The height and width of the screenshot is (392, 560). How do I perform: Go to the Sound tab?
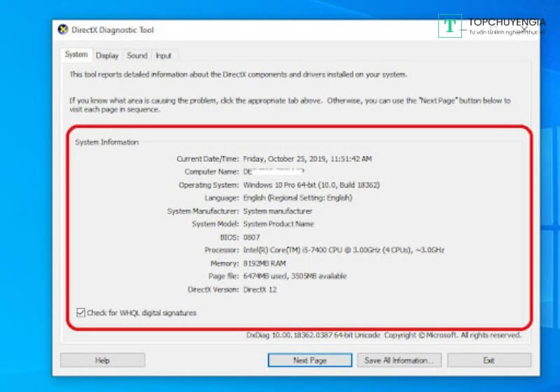[x=137, y=55]
